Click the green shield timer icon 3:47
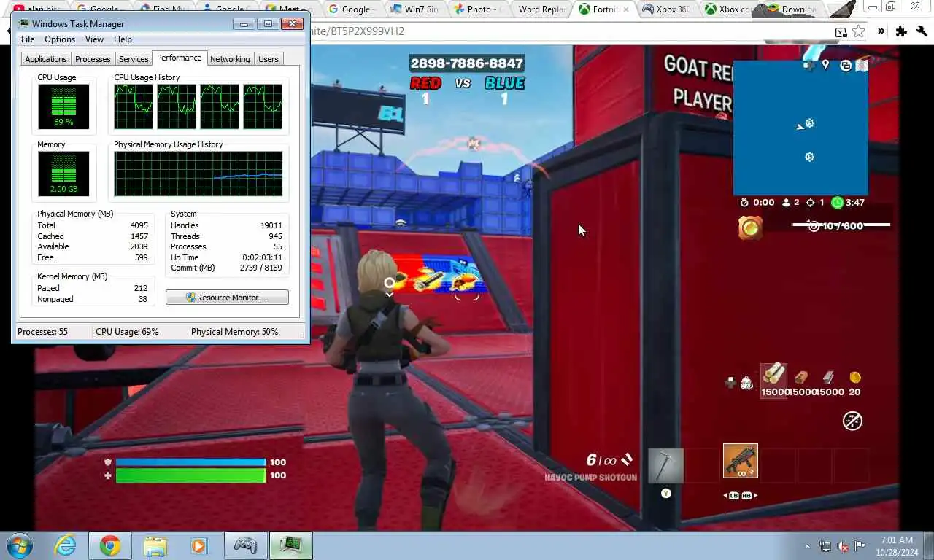This screenshot has width=934, height=560. 837,203
